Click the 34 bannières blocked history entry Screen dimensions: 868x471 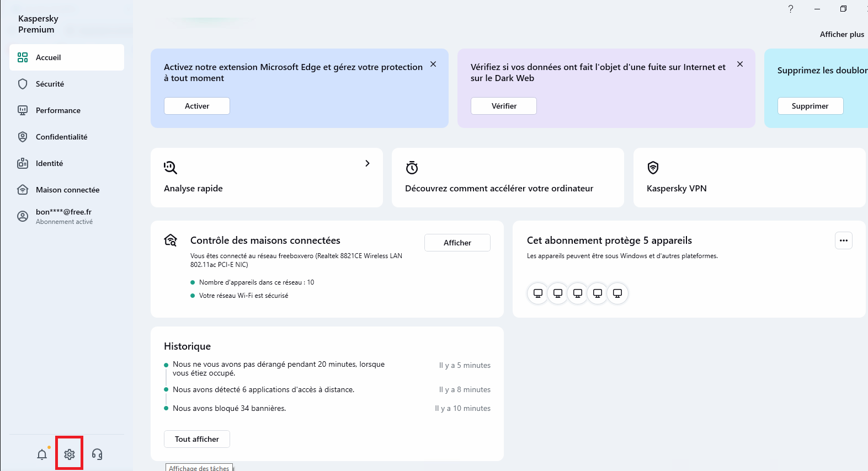click(229, 408)
